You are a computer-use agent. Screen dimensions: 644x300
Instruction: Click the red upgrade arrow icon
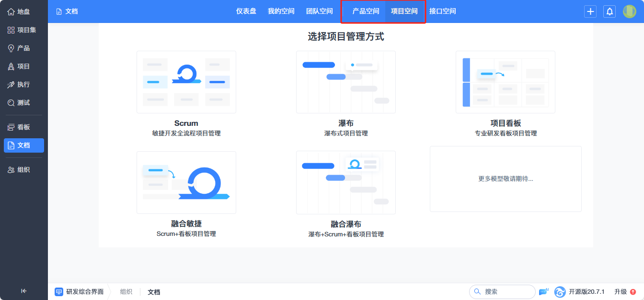tap(633, 292)
